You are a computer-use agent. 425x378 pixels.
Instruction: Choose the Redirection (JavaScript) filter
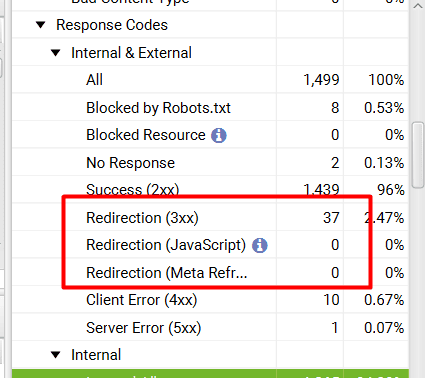pyautogui.click(x=210, y=245)
